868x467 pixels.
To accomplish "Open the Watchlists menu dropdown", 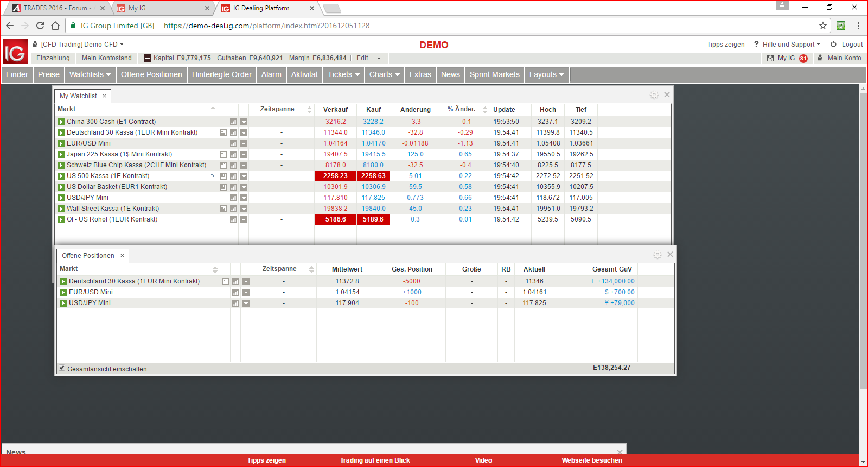I will [x=90, y=74].
